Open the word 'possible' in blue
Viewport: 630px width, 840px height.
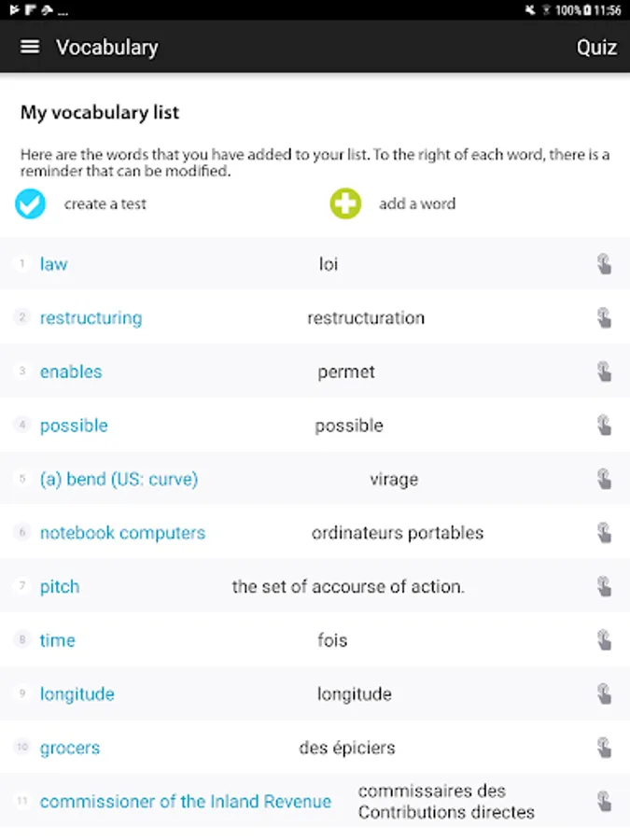click(74, 426)
